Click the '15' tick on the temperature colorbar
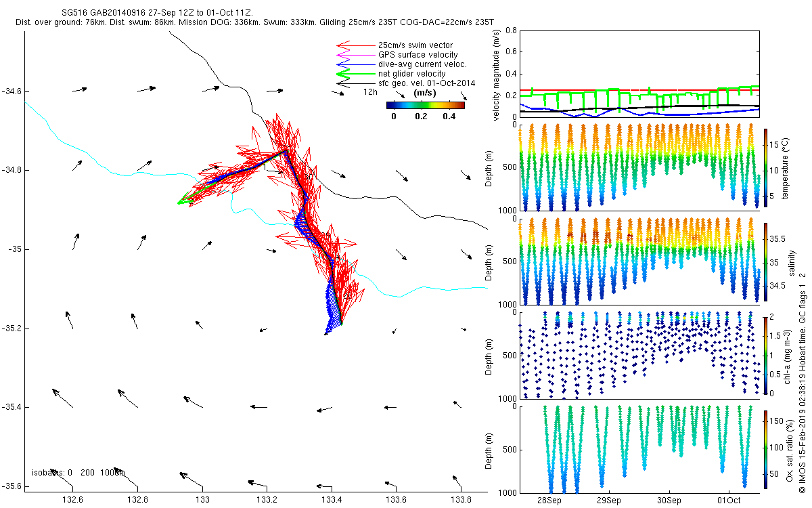The width and height of the screenshot is (812, 508). 775,145
